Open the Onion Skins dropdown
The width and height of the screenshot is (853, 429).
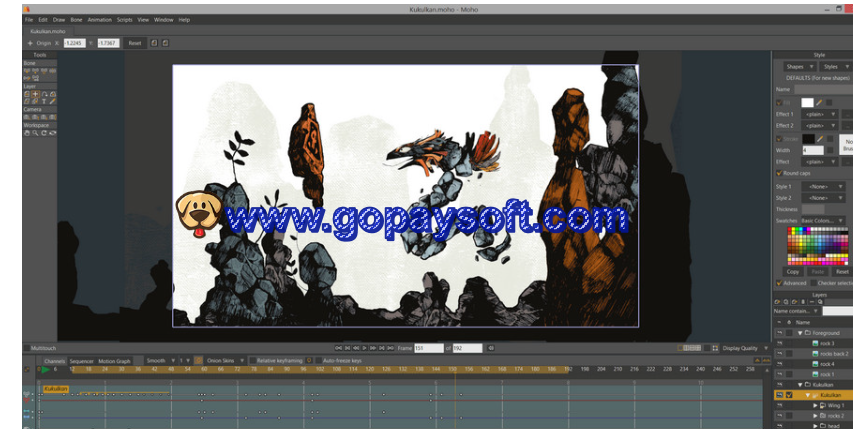pyautogui.click(x=225, y=360)
